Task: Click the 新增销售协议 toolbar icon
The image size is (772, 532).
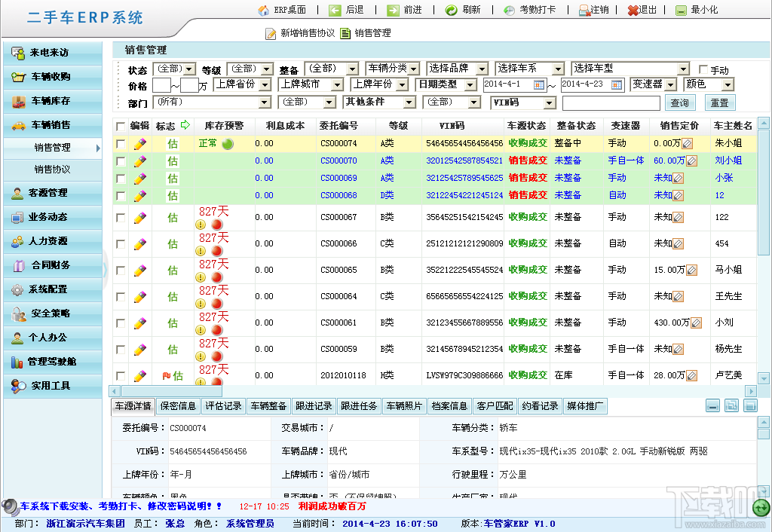Action: pos(271,33)
